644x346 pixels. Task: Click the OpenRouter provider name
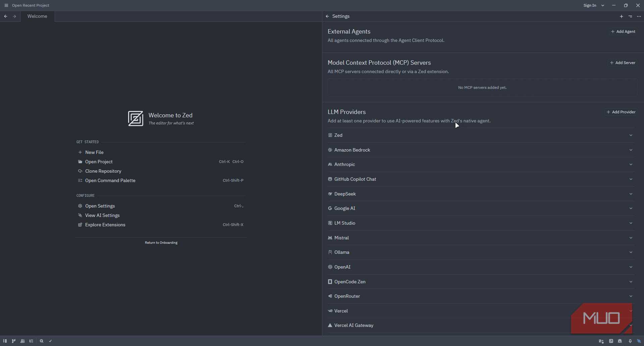coord(347,296)
